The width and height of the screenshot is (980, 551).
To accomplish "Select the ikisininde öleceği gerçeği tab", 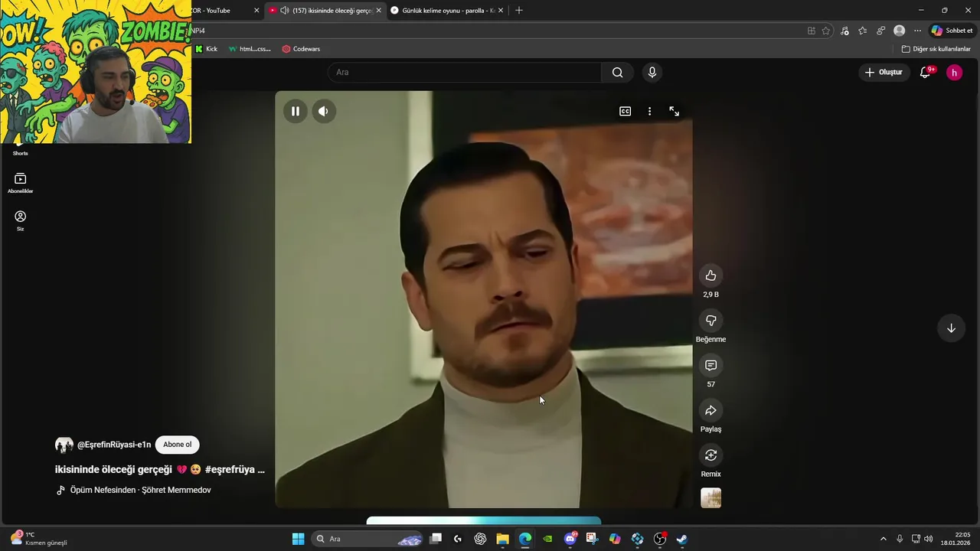I will pos(325,10).
